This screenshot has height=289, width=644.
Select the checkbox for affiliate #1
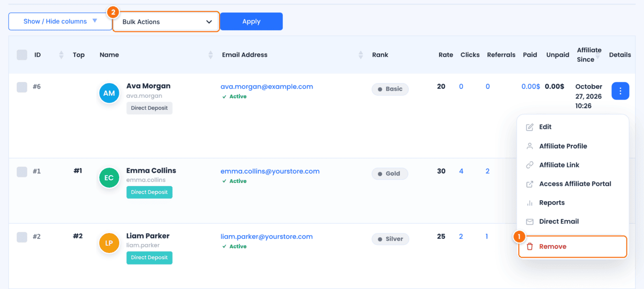[22, 171]
